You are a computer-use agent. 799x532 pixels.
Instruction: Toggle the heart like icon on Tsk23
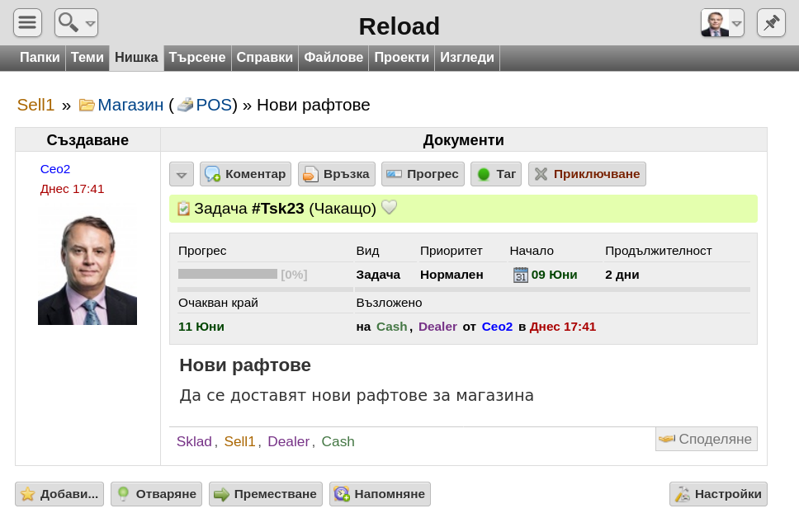390,207
